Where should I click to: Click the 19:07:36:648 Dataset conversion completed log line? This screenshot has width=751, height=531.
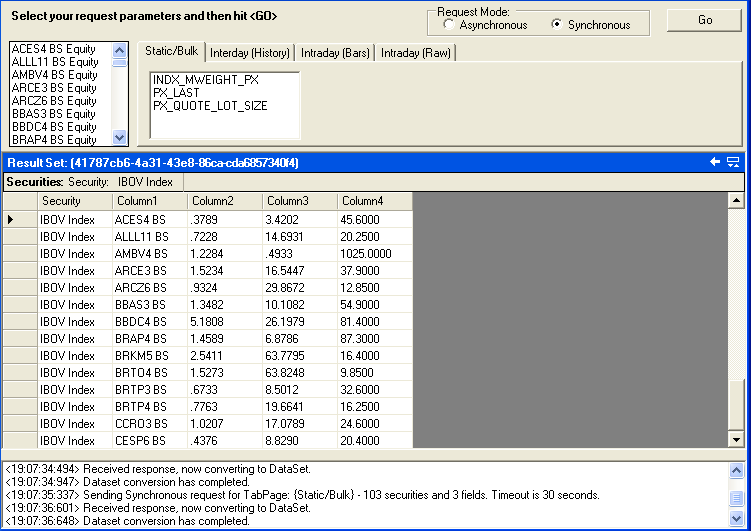point(127,520)
